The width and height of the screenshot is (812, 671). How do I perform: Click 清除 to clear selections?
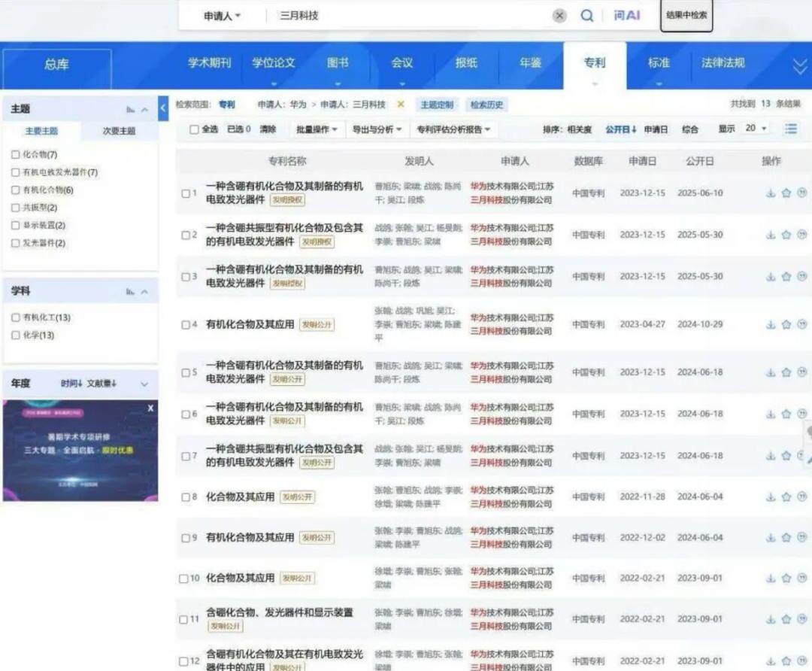tap(268, 129)
